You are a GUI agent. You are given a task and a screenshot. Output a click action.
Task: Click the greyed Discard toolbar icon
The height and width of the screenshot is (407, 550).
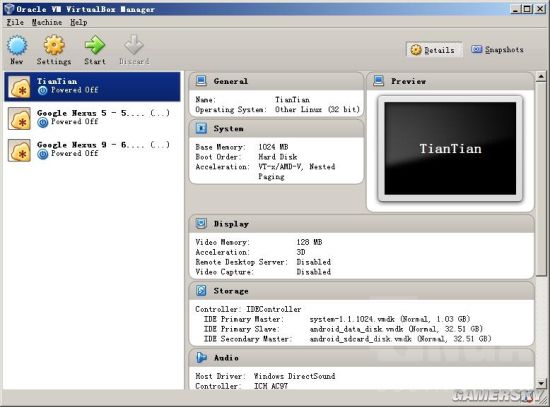[134, 45]
